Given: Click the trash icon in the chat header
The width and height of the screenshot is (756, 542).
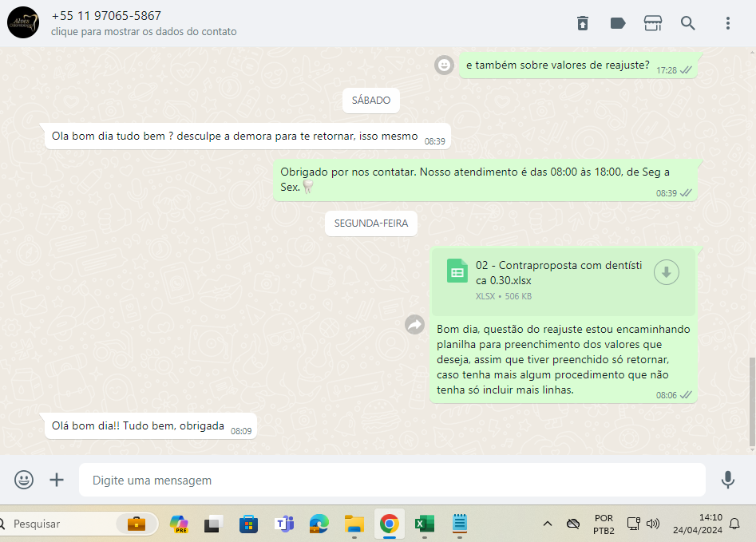Looking at the screenshot, I should point(583,23).
